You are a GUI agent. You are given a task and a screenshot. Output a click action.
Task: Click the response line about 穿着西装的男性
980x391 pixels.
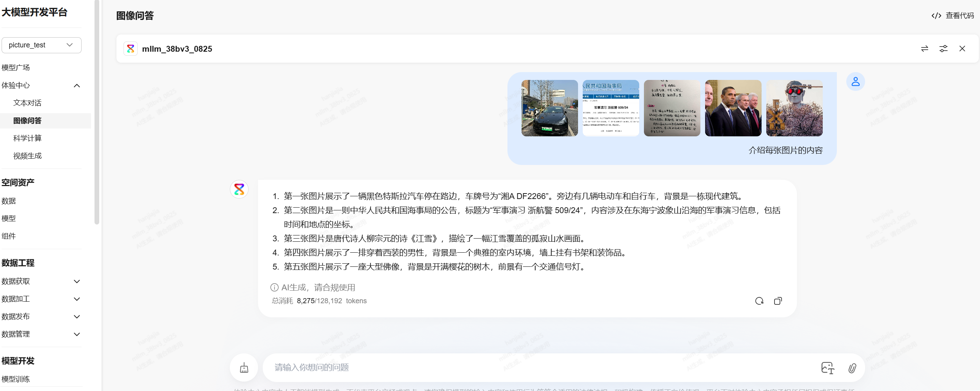[x=456, y=253]
